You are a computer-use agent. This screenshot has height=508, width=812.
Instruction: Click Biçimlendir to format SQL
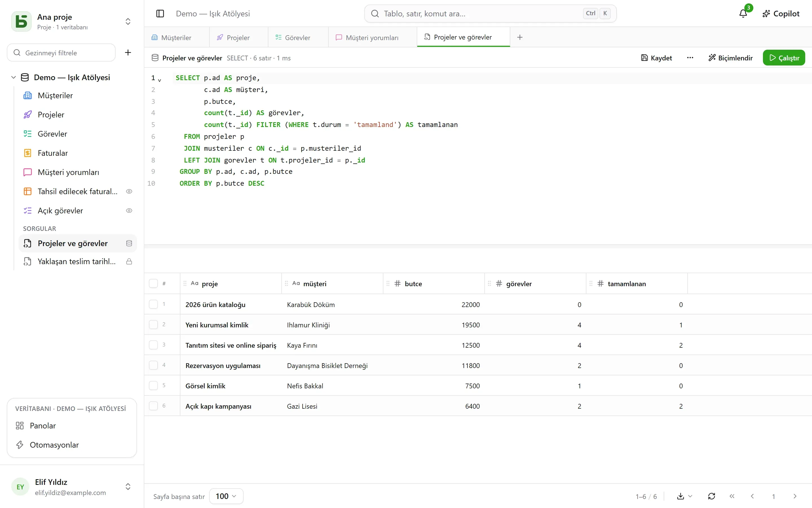[731, 58]
